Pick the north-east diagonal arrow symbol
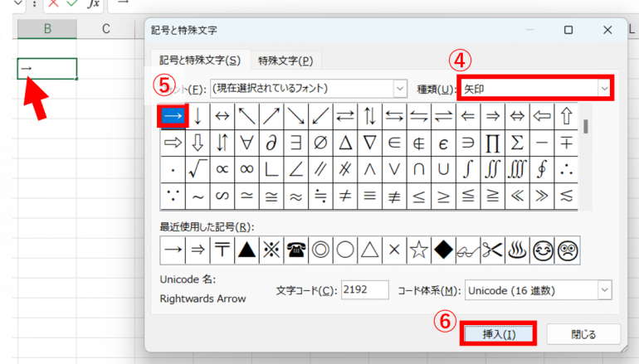Screen dimensions: 639x364 pyautogui.click(x=271, y=116)
